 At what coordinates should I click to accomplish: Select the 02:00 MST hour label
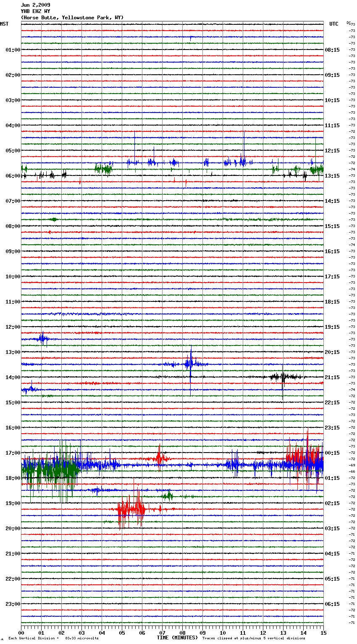(x=13, y=75)
